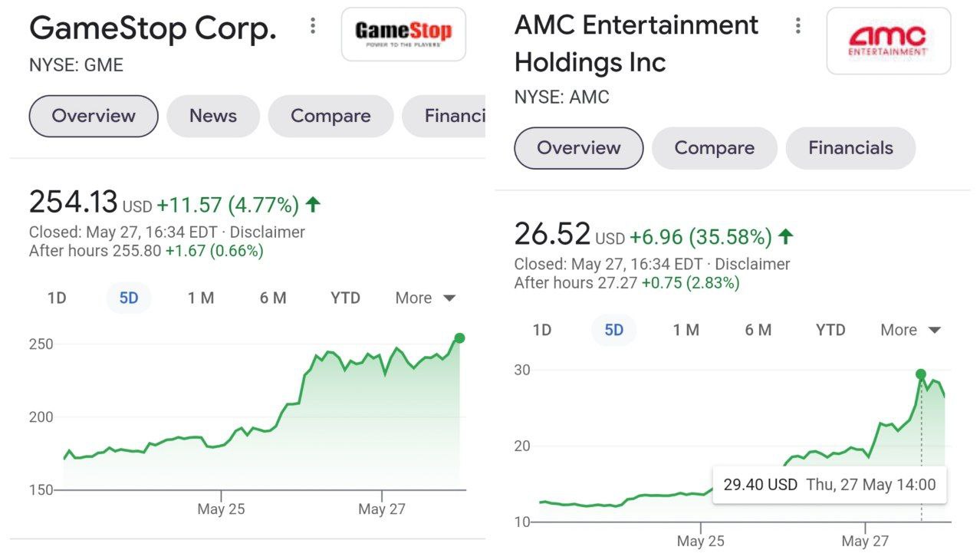
Task: Select the endpoint dot on GameStop's chart
Action: point(459,336)
